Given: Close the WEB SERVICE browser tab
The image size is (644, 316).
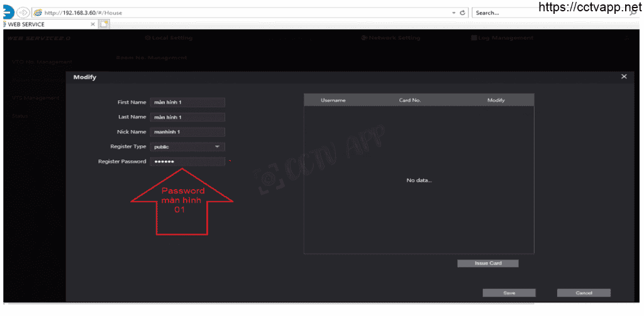Looking at the screenshot, I should [x=93, y=24].
